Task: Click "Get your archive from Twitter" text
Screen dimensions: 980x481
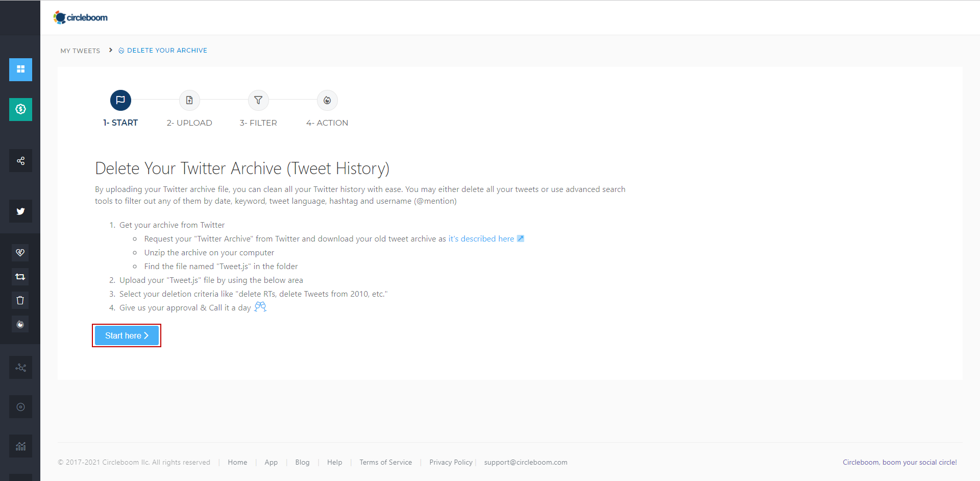Action: point(172,225)
